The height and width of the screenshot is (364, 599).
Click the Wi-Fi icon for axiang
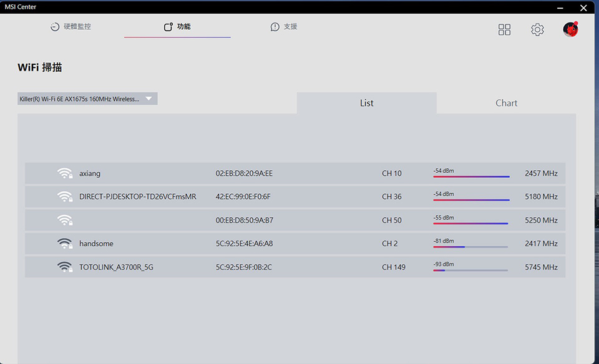click(x=65, y=173)
